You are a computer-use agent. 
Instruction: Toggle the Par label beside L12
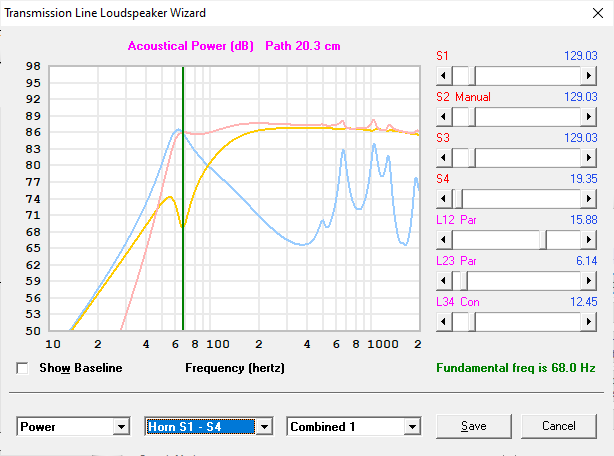(469, 220)
